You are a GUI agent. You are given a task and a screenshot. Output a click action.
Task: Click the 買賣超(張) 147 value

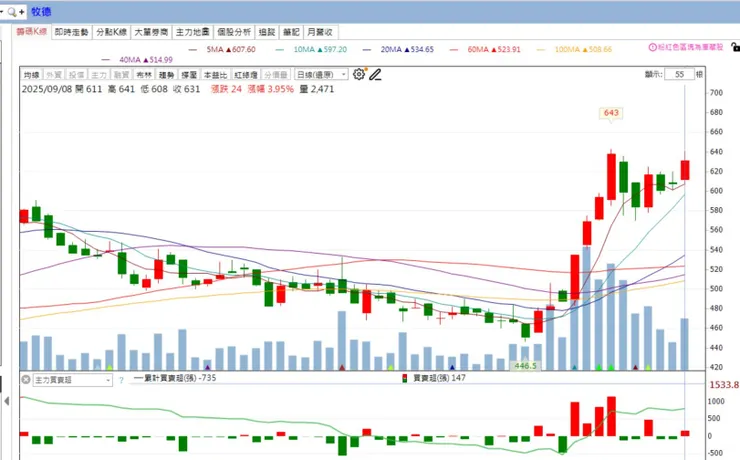click(439, 378)
